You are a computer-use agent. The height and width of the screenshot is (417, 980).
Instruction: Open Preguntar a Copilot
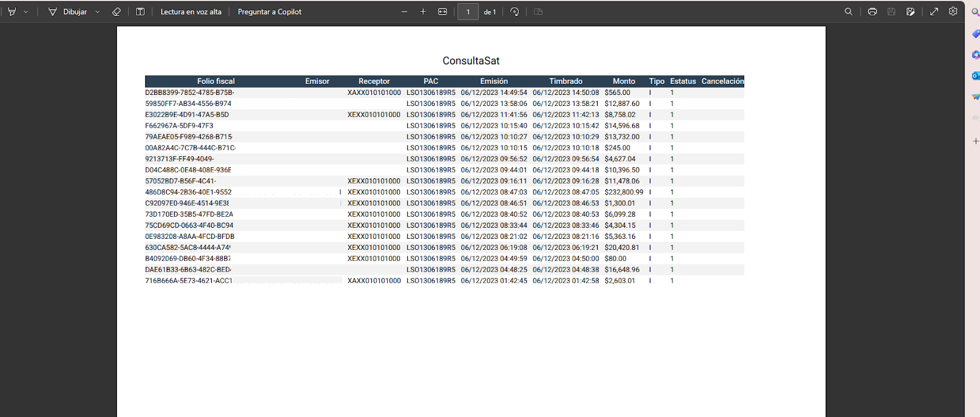269,12
